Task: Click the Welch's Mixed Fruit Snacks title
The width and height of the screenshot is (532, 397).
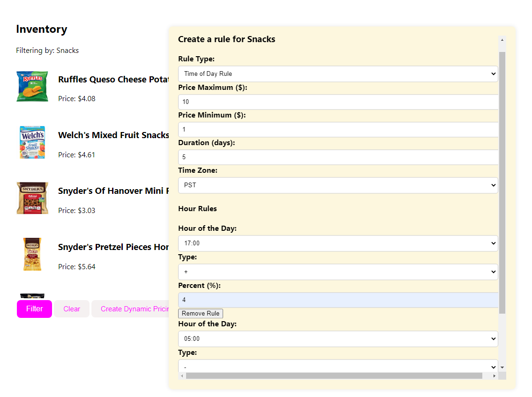Action: pos(113,135)
